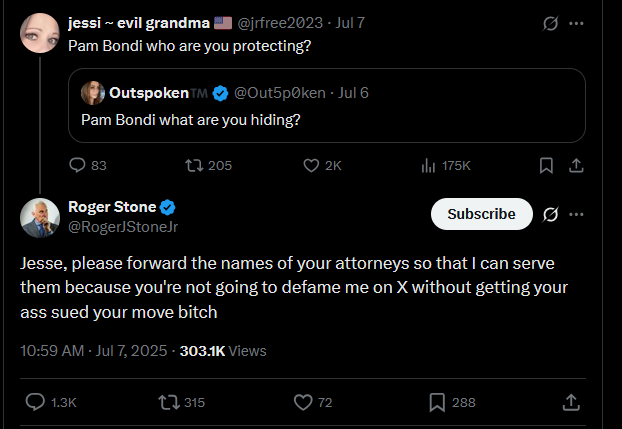Open jessi ~ evil grandma's avatar

point(40,33)
